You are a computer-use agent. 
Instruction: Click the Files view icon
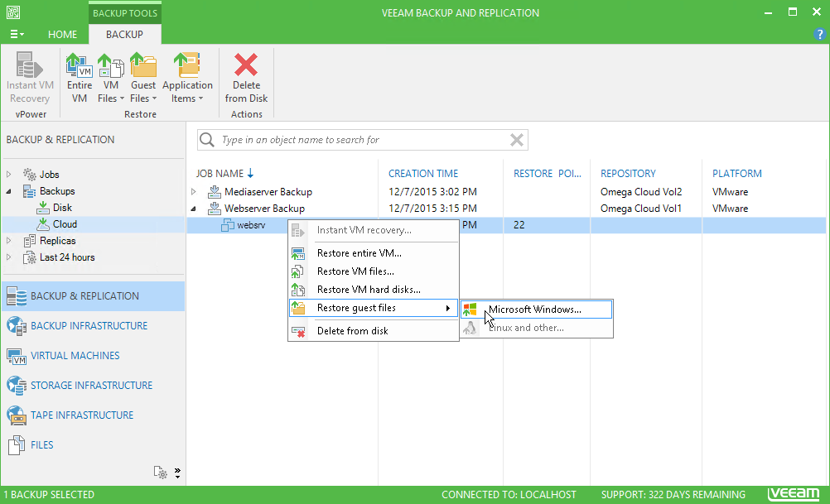pyautogui.click(x=17, y=445)
